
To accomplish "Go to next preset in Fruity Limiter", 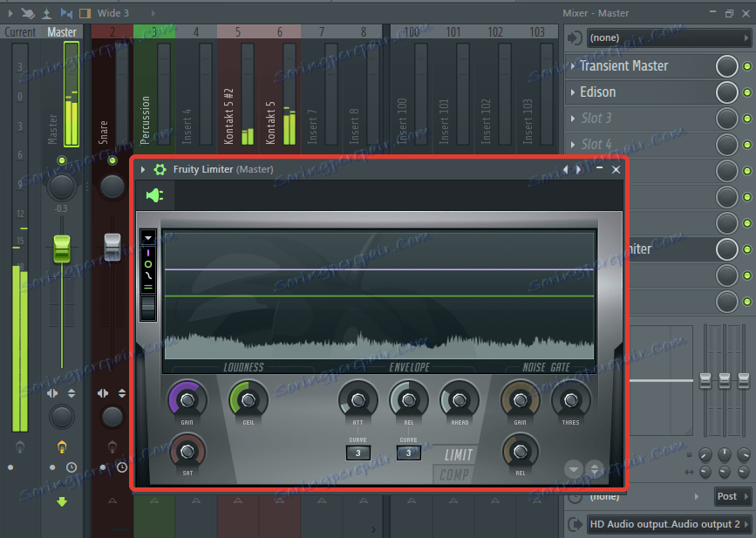I will tap(579, 169).
